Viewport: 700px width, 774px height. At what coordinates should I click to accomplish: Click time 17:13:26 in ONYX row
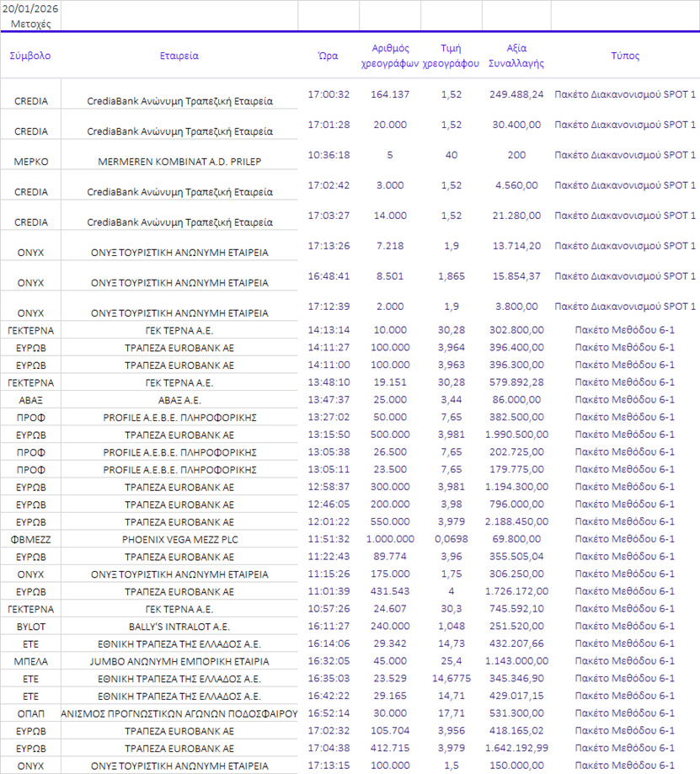coord(329,246)
